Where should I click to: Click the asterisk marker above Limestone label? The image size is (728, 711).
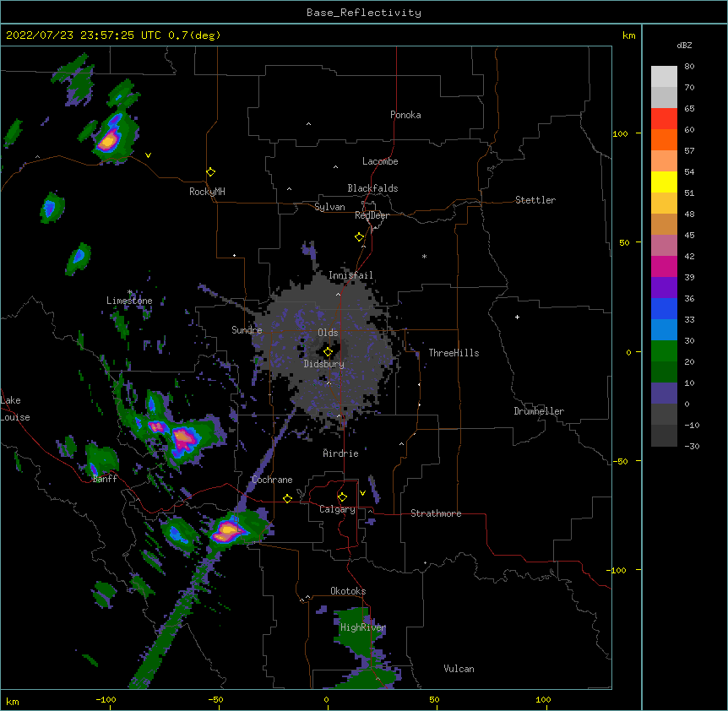coord(130,292)
